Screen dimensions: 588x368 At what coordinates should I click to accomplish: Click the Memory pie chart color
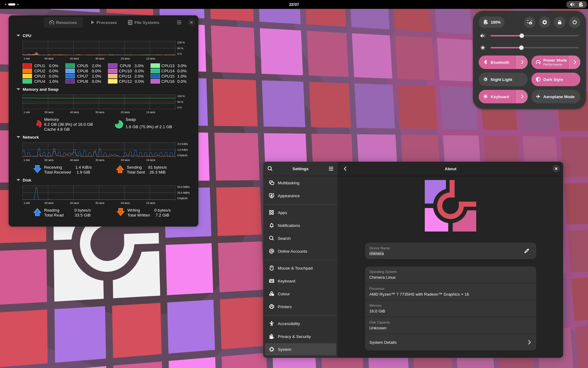(39, 124)
